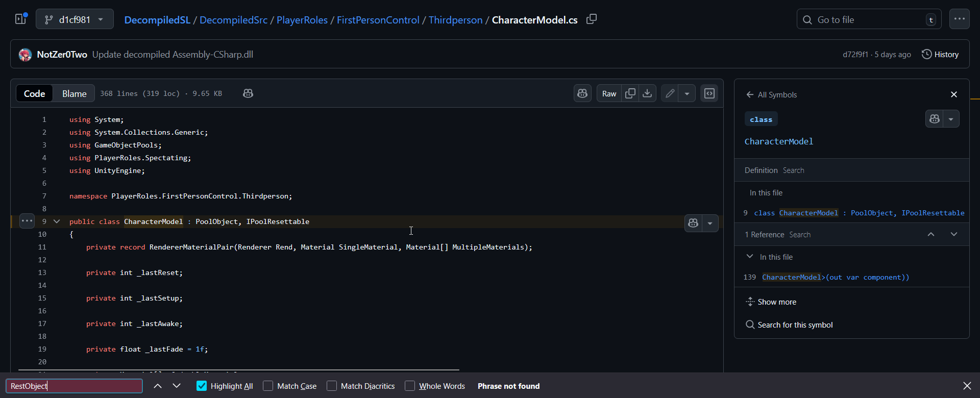The width and height of the screenshot is (980, 398).
Task: Find previous match arrow
Action: (158, 386)
